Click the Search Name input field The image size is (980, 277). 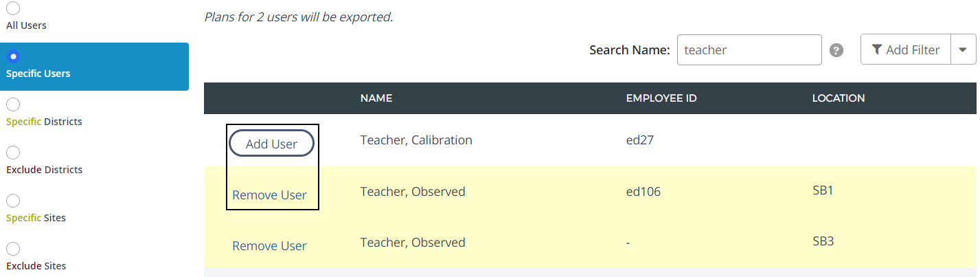point(749,49)
